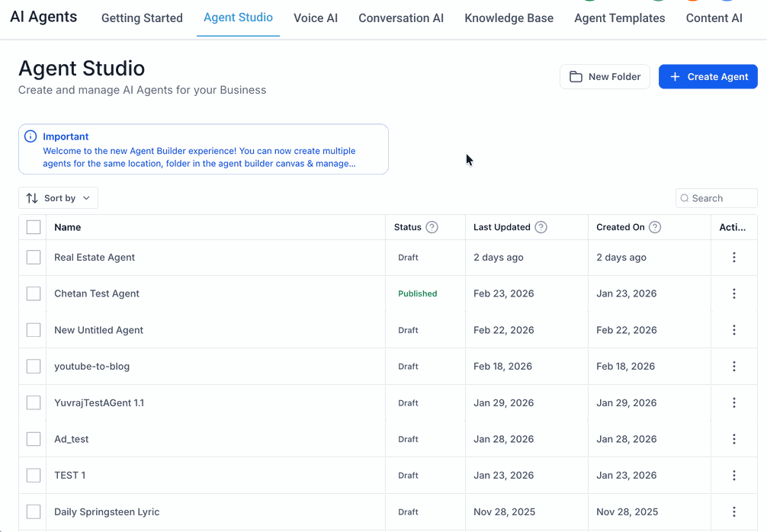Screen dimensions: 767x532
Task: Select the Agent Studio tab
Action: tap(238, 18)
